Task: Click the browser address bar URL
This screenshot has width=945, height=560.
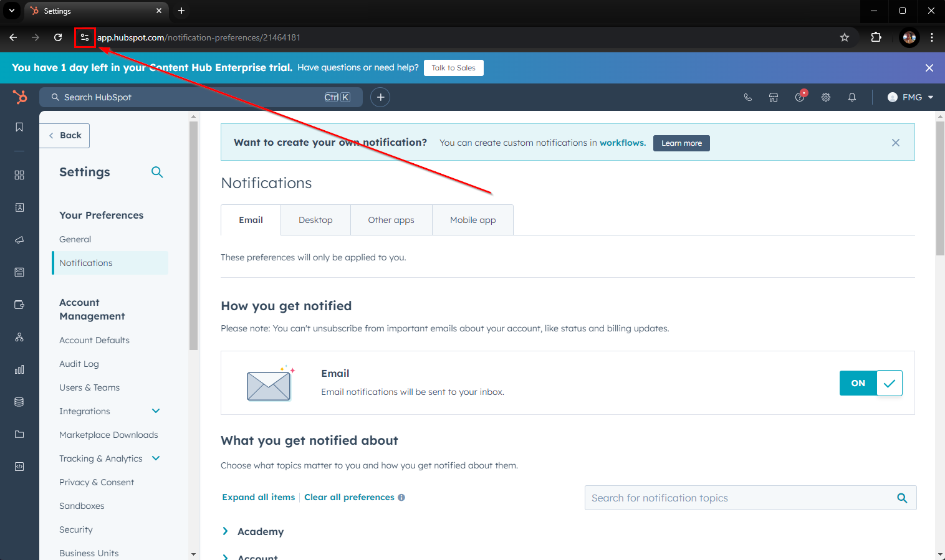Action: (x=199, y=37)
